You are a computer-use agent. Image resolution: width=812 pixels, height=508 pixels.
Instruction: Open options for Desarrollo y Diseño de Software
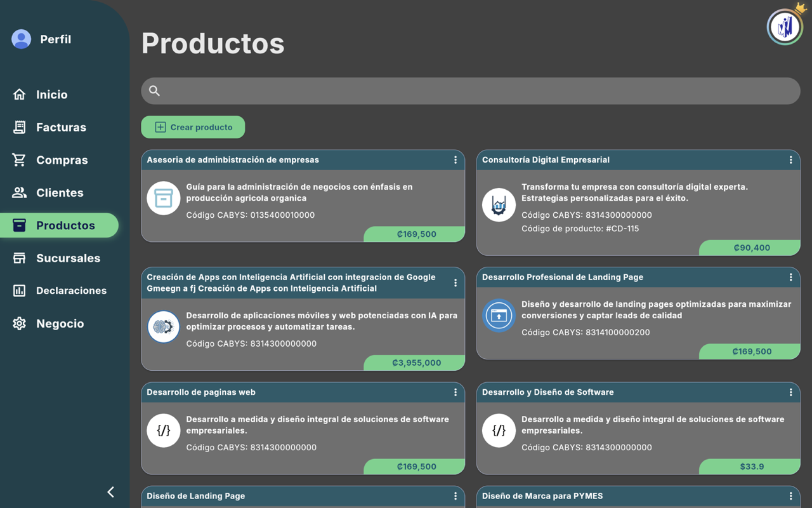[x=790, y=392]
